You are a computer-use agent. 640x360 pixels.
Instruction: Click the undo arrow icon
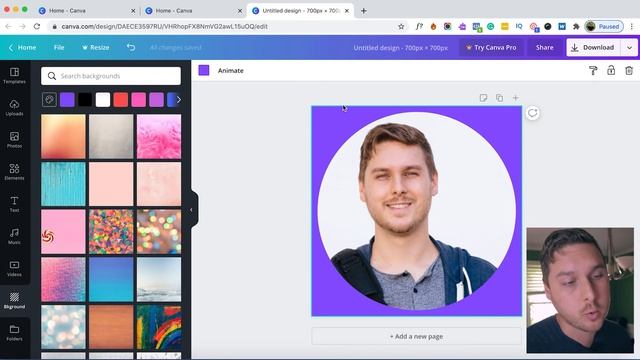coord(131,47)
